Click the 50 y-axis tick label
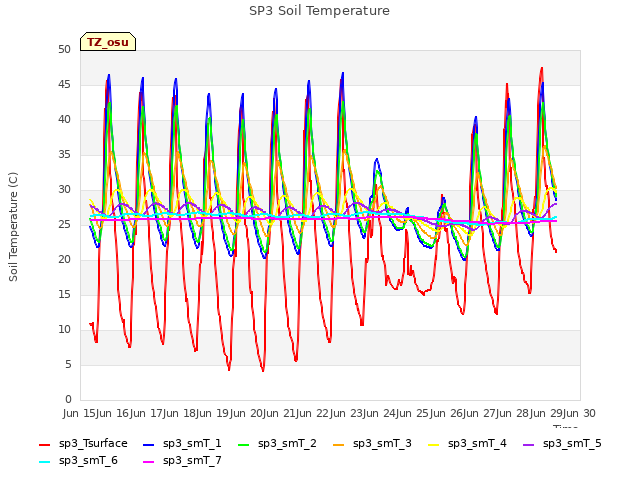Screen dimensions: 640x480 click(x=64, y=50)
